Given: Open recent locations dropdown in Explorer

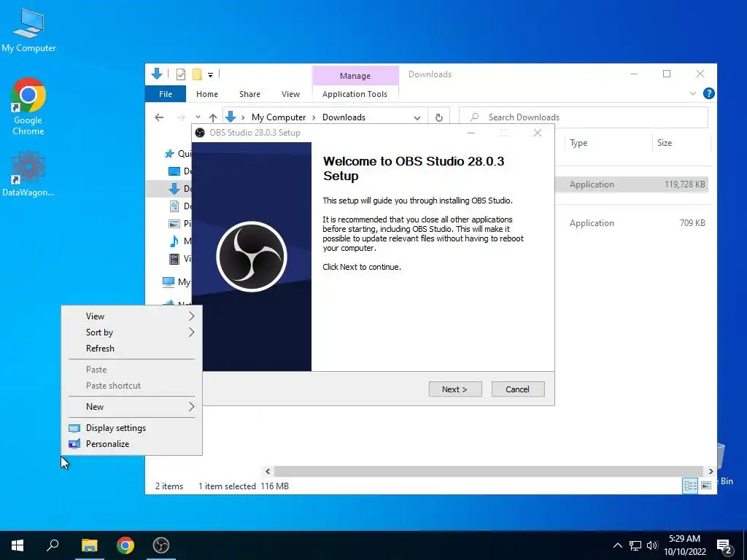Looking at the screenshot, I should 198,117.
